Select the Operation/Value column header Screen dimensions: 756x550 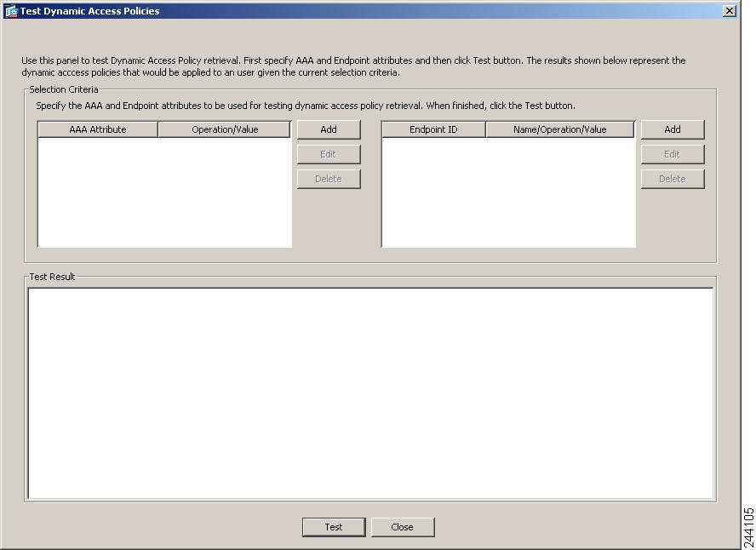225,129
